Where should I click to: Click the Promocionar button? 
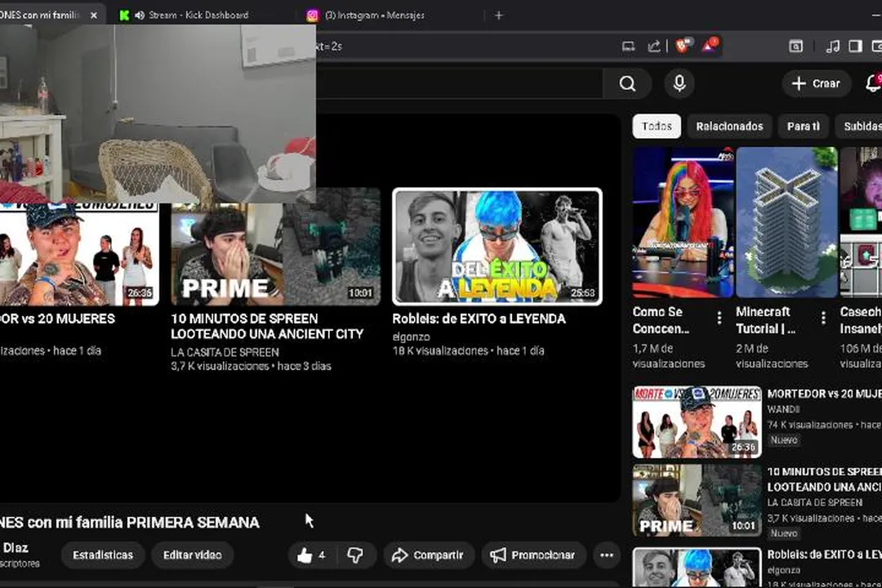pyautogui.click(x=533, y=555)
